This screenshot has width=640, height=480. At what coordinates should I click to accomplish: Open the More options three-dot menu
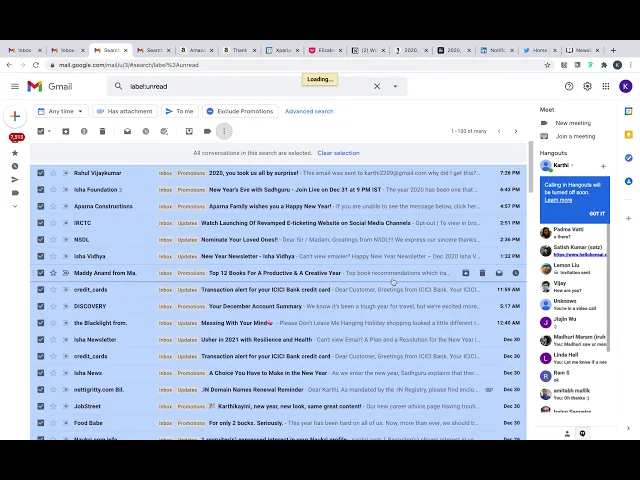pyautogui.click(x=224, y=131)
